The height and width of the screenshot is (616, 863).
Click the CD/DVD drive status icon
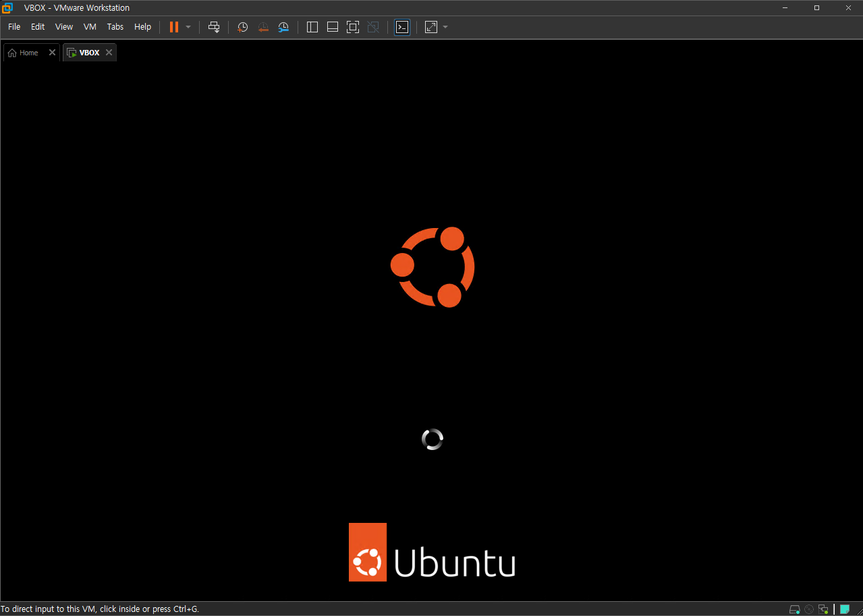[x=809, y=609]
